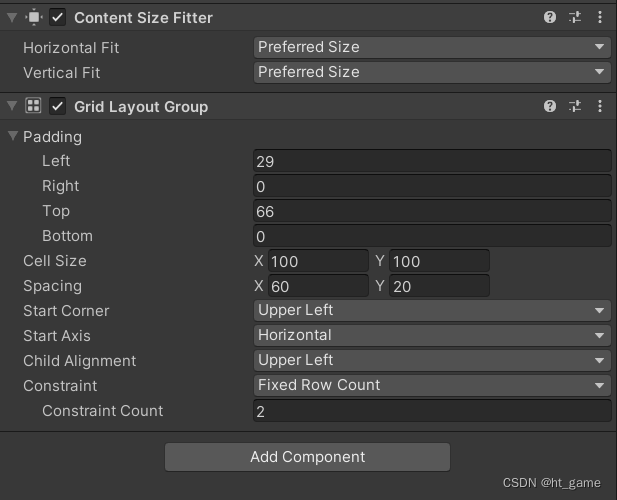Collapse the Padding foldout
The image size is (617, 500).
pos(13,136)
